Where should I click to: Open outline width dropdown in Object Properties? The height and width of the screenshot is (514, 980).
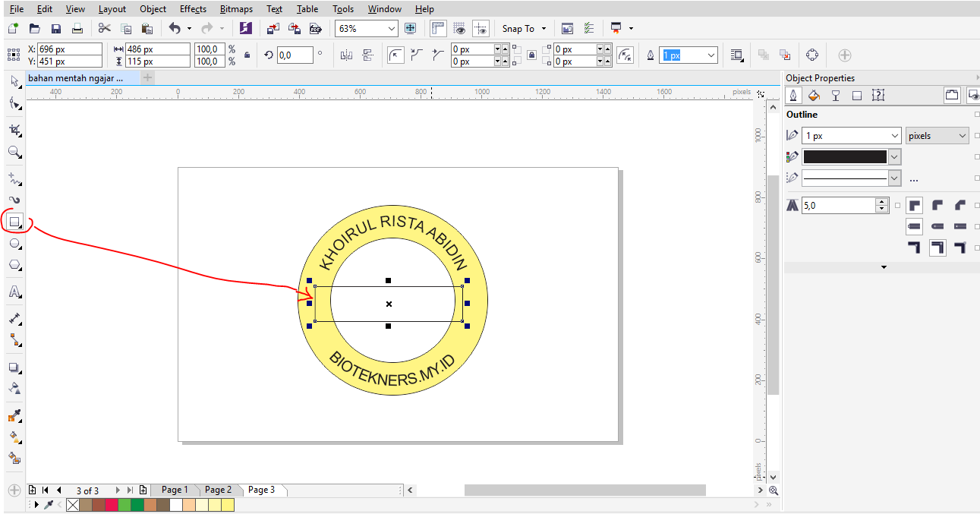(895, 136)
